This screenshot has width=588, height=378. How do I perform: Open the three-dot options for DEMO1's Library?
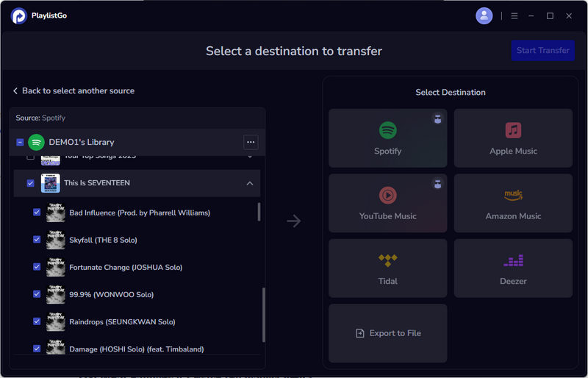click(x=251, y=142)
